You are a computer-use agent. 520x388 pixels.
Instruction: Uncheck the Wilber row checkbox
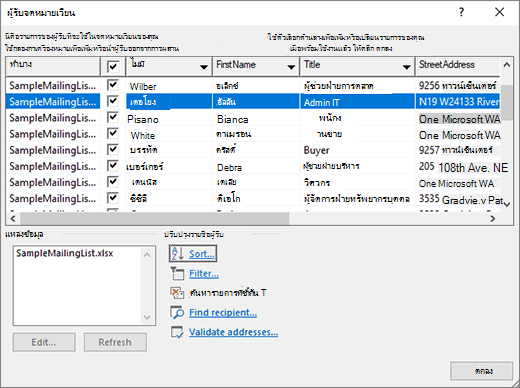[113, 85]
